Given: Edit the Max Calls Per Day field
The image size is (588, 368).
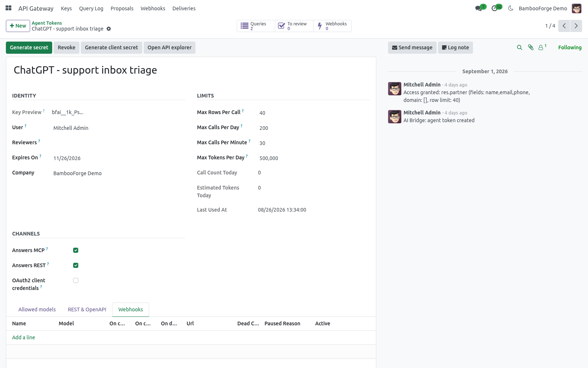Looking at the screenshot, I should [x=314, y=128].
